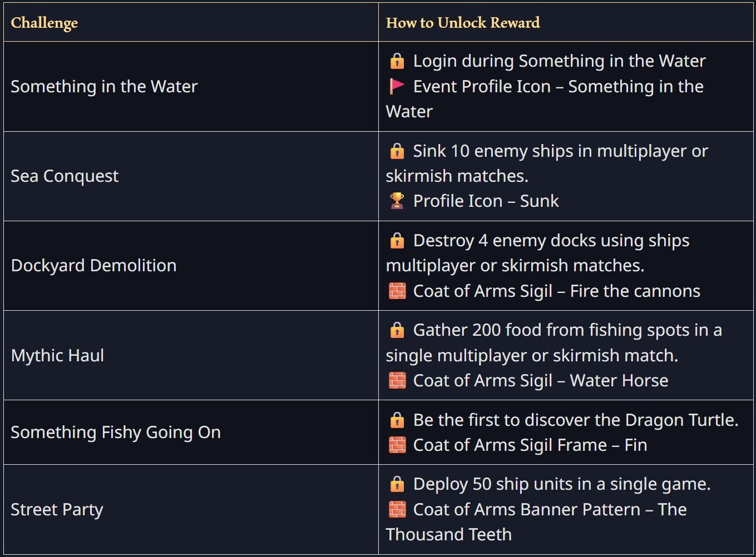Select the Street Party challenge name
This screenshot has width=756, height=557.
tap(57, 510)
